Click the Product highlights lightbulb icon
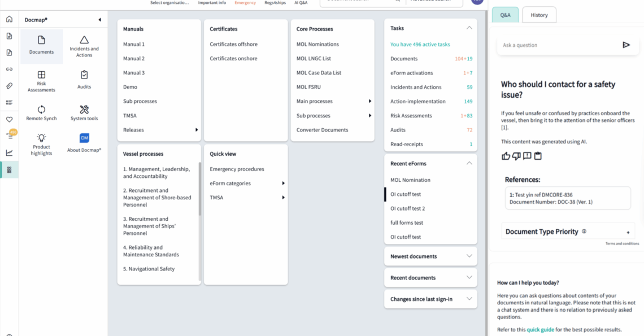 pyautogui.click(x=41, y=138)
